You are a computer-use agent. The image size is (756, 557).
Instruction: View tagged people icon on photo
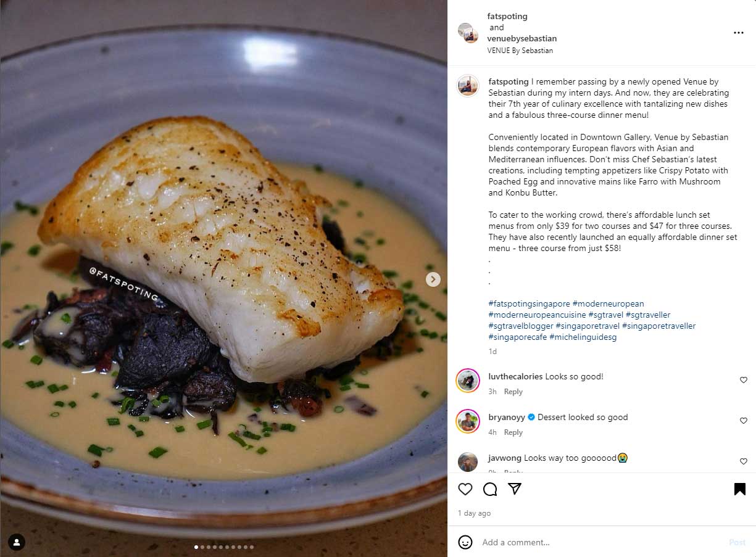point(17,542)
